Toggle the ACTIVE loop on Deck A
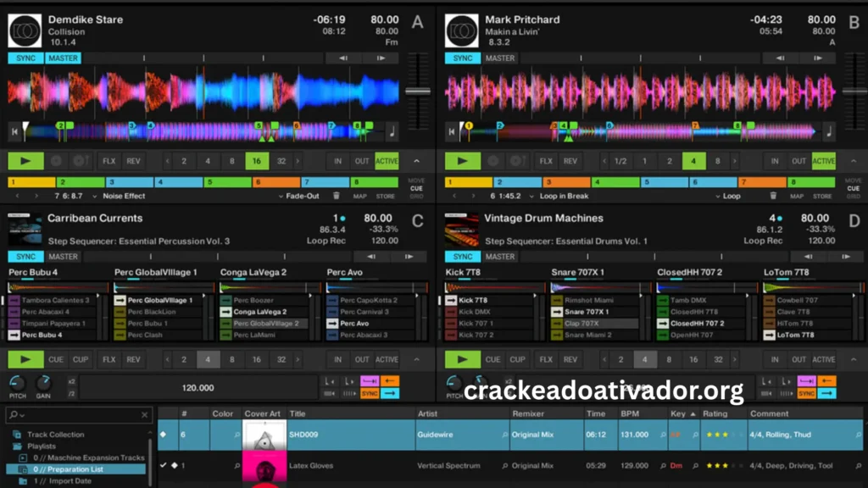Viewport: 868px width, 488px height. 387,160
